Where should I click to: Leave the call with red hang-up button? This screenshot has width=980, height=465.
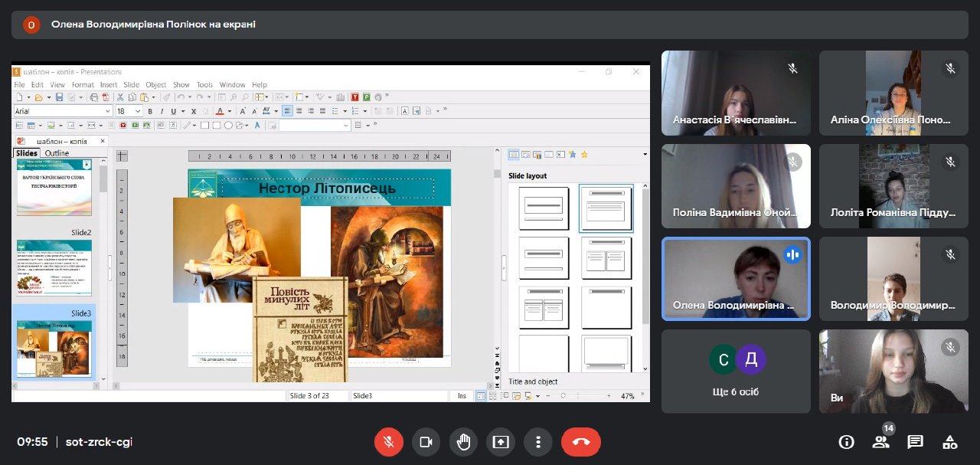point(580,442)
